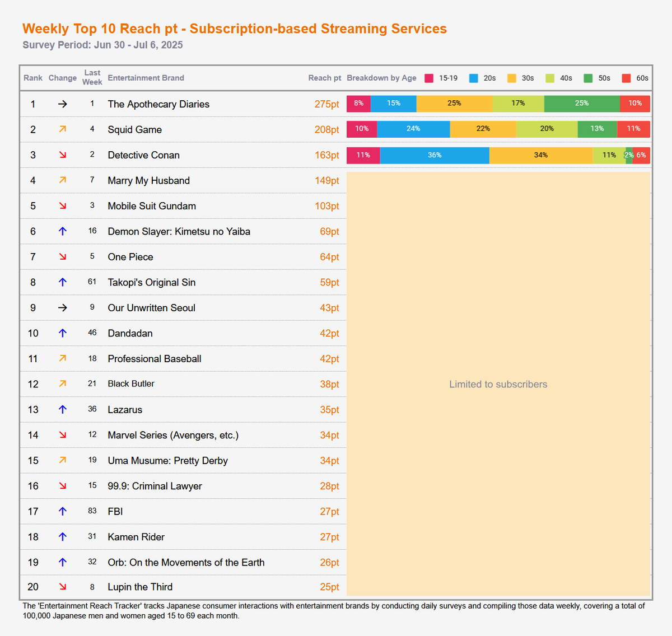Click the blue up arrow for Dandadan
The height and width of the screenshot is (636, 672).
coord(63,333)
